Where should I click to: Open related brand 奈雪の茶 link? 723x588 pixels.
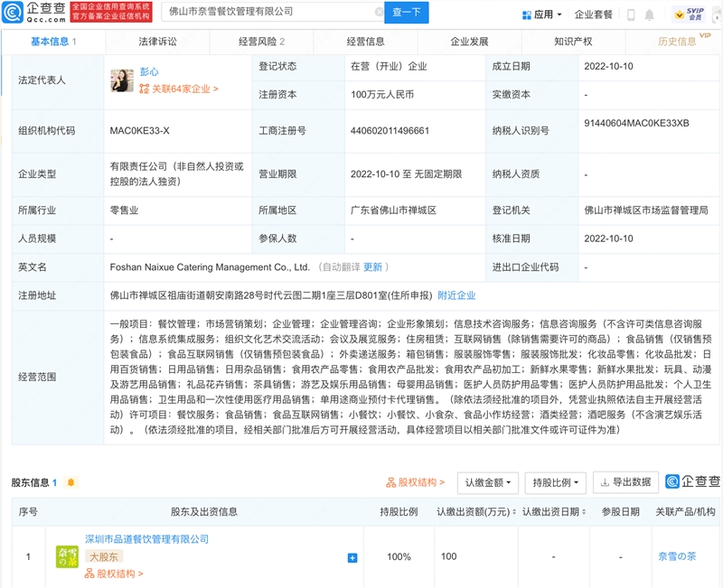tap(677, 556)
